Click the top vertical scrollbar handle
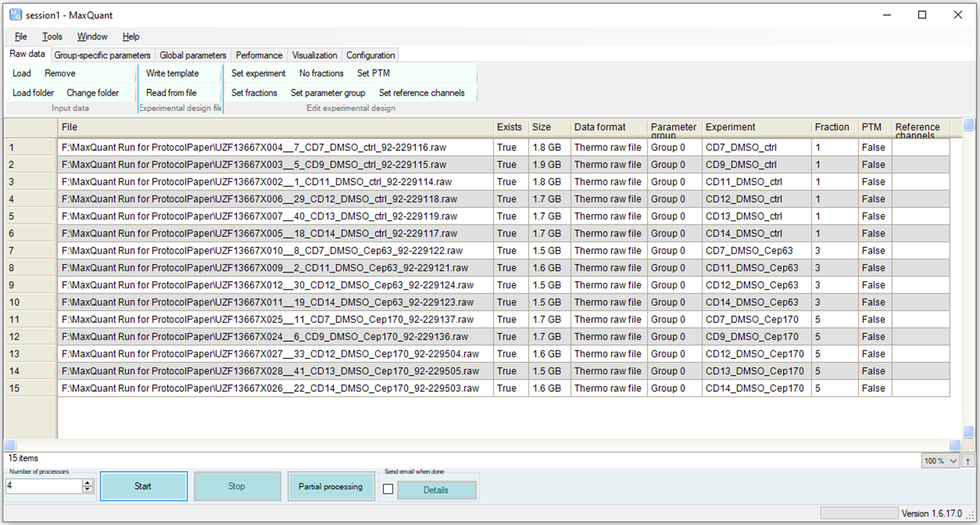 [969, 124]
